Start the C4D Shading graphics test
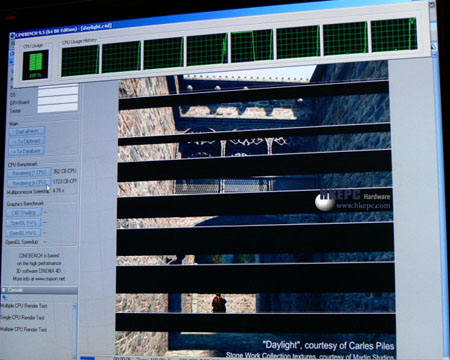This screenshot has height=360, width=450. coord(24,212)
